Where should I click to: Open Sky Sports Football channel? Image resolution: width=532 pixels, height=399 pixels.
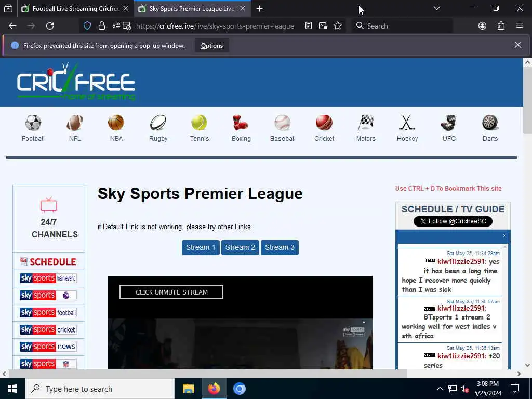coord(48,312)
